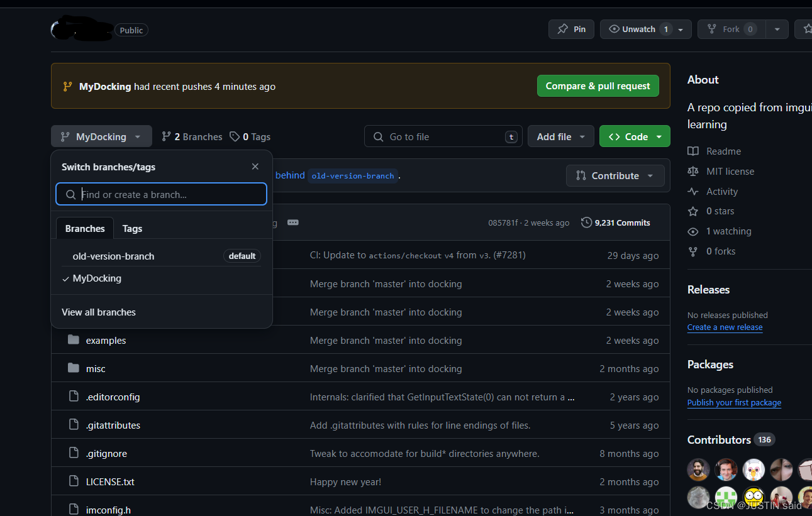Open the Happy new year! commit message
Image resolution: width=812 pixels, height=516 pixels.
pos(345,481)
